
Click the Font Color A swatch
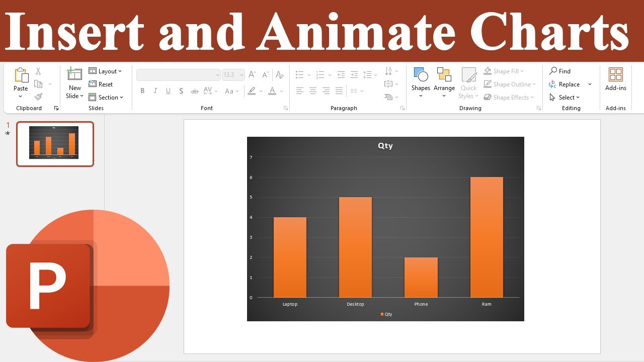[x=272, y=91]
